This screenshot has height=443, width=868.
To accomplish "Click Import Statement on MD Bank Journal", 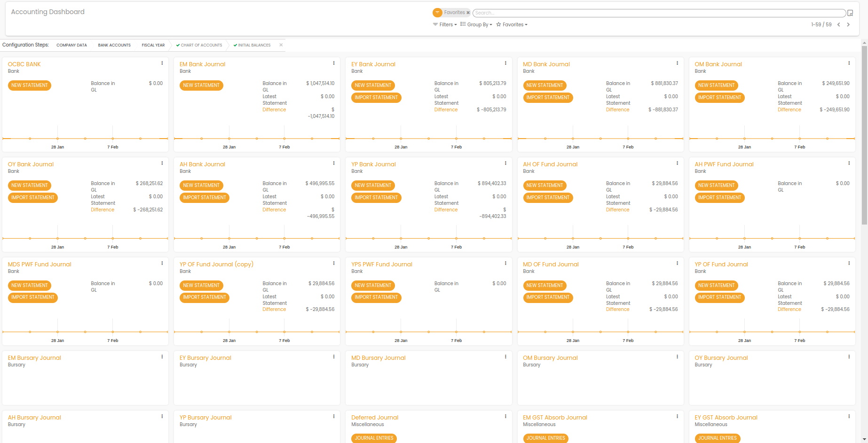I will coord(548,98).
